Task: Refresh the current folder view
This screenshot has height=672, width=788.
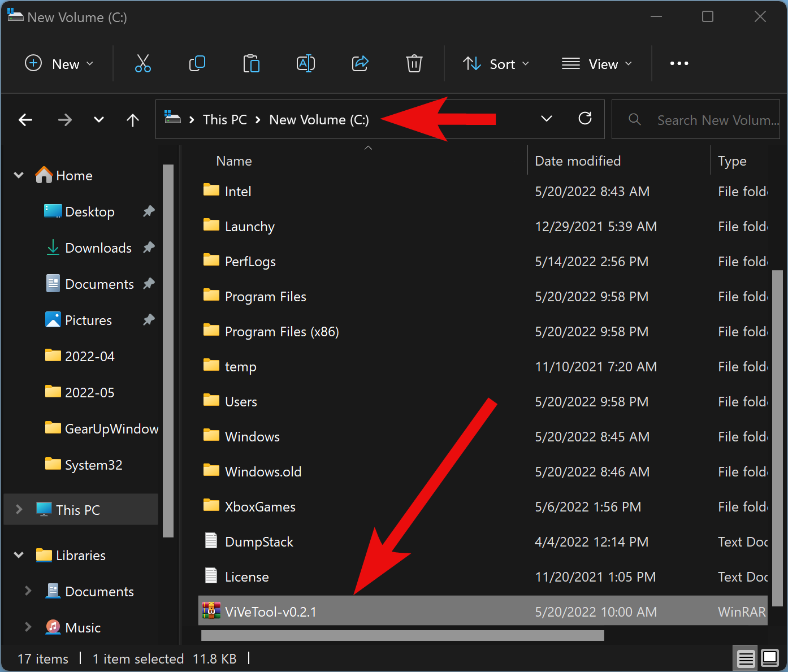Action: click(x=585, y=118)
